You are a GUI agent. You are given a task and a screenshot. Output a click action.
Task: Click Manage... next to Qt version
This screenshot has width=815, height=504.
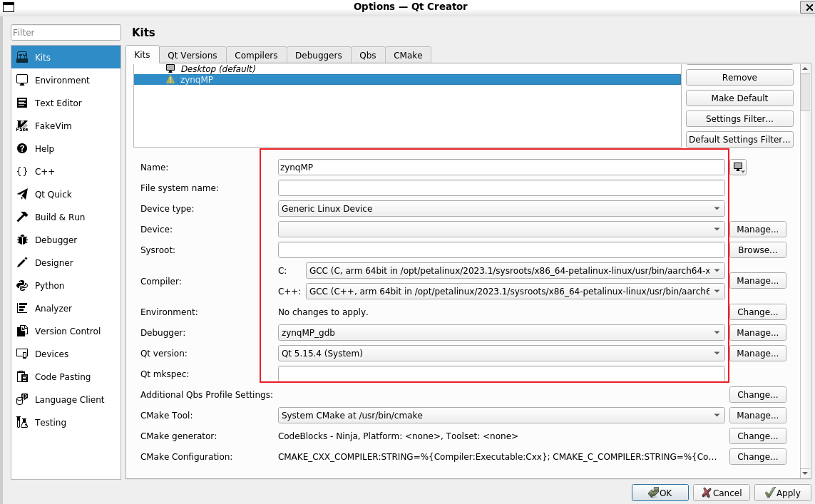(x=758, y=354)
